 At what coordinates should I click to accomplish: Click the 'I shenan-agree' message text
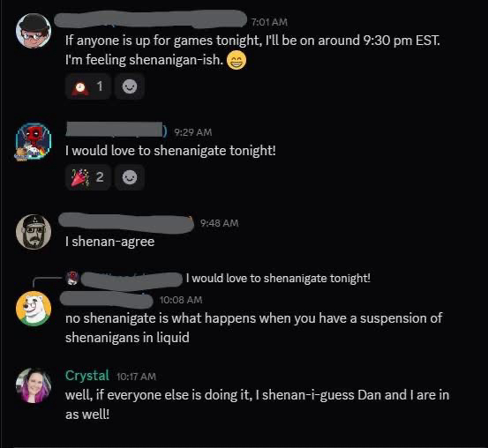(x=109, y=242)
